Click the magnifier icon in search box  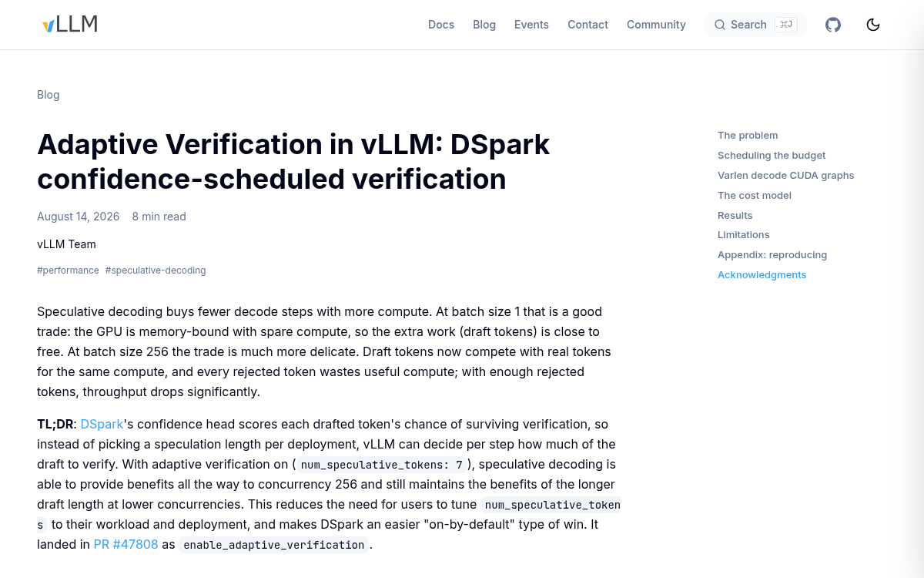720,25
